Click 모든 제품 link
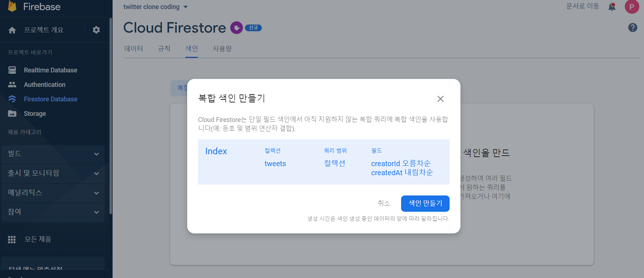 (x=38, y=239)
